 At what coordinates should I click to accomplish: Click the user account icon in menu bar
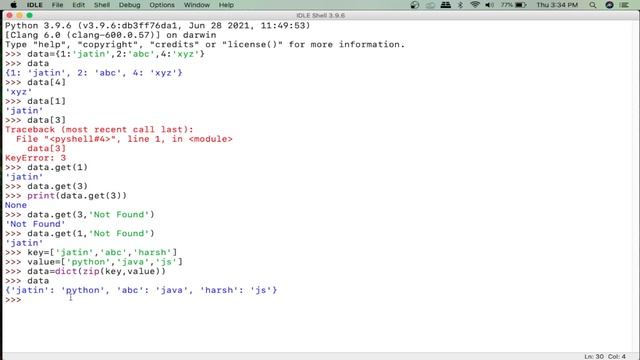[x=609, y=5]
